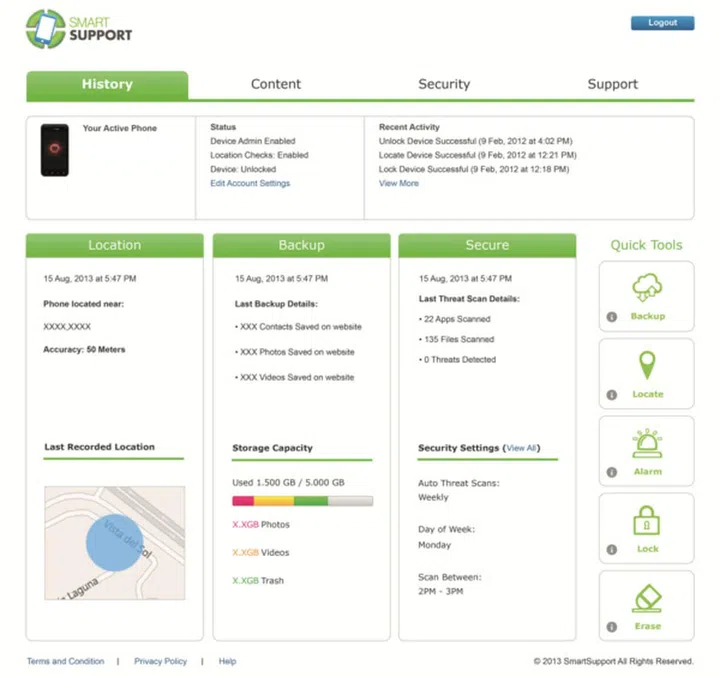Click 'Your Active Phone' label
The width and height of the screenshot is (720, 676).
(120, 128)
